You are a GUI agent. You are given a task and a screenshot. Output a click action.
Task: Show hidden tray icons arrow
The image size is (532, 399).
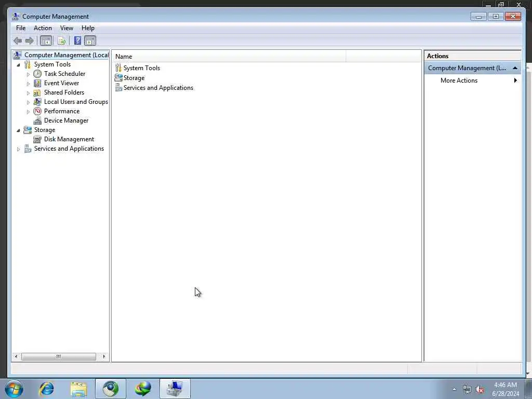(x=454, y=390)
